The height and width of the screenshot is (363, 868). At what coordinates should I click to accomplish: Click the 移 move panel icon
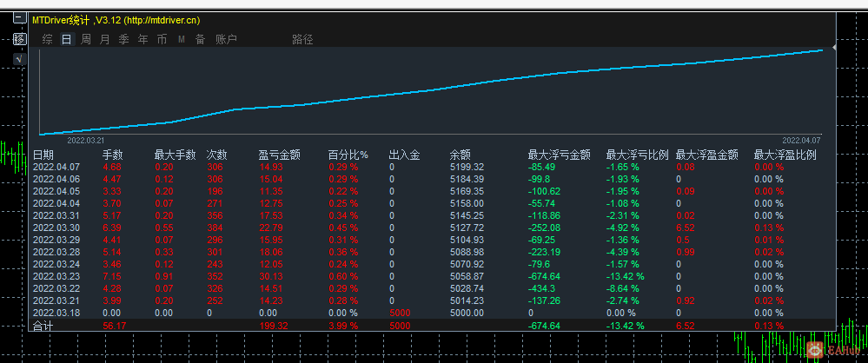(19, 39)
